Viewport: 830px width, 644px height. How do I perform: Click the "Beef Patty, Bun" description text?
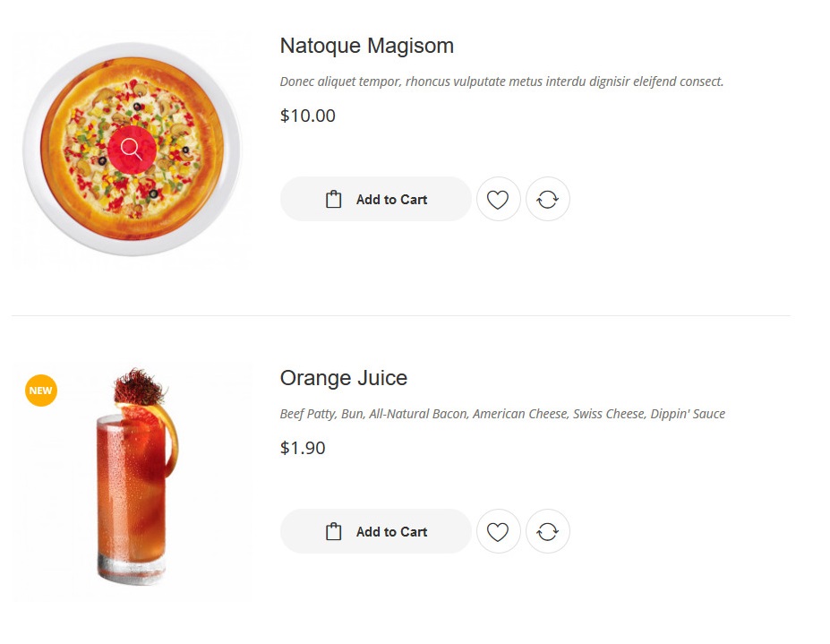[501, 414]
